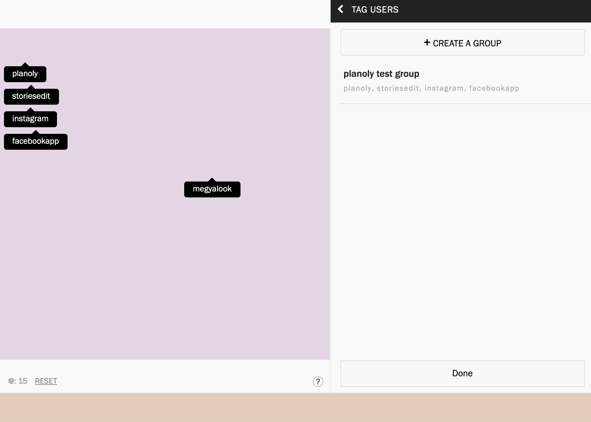Click the CREATE A GROUP button

tap(462, 43)
